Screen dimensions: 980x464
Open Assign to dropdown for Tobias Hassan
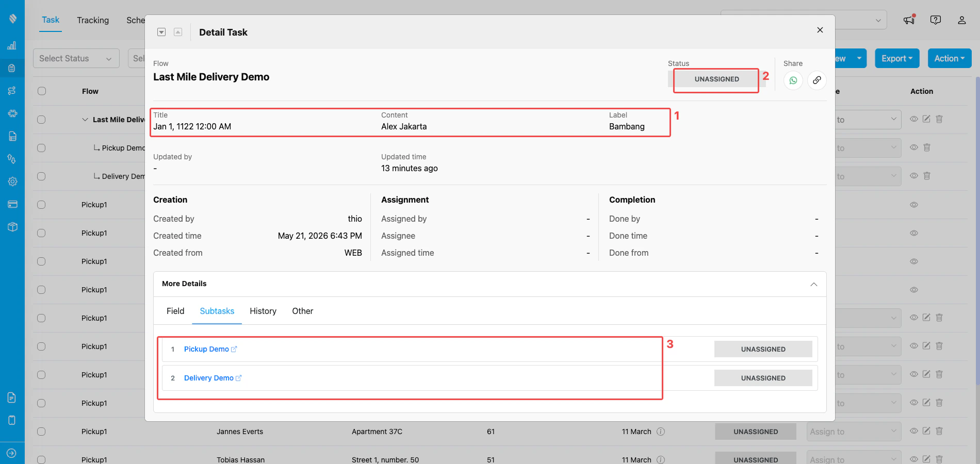point(854,458)
